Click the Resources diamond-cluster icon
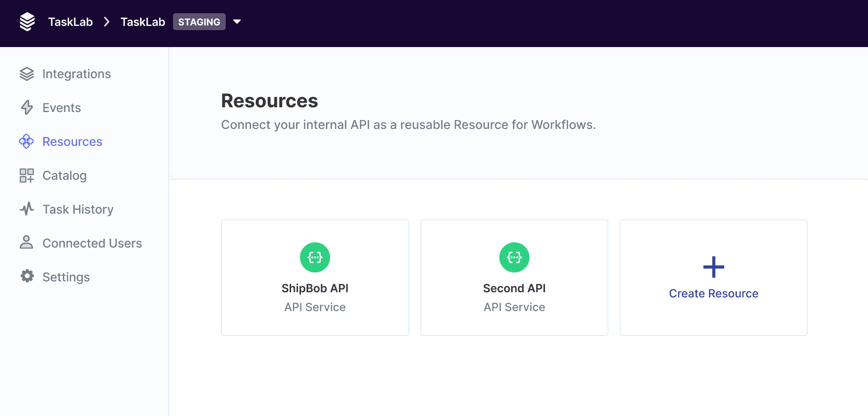 click(x=26, y=142)
